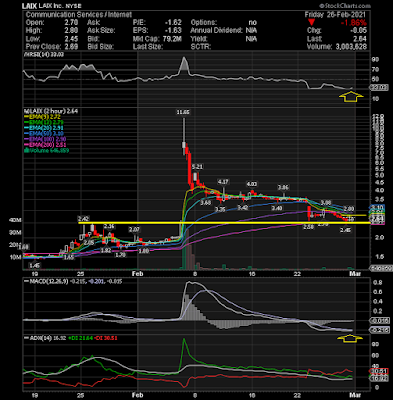
Task: Click the Annual Dividend label
Action: click(217, 31)
